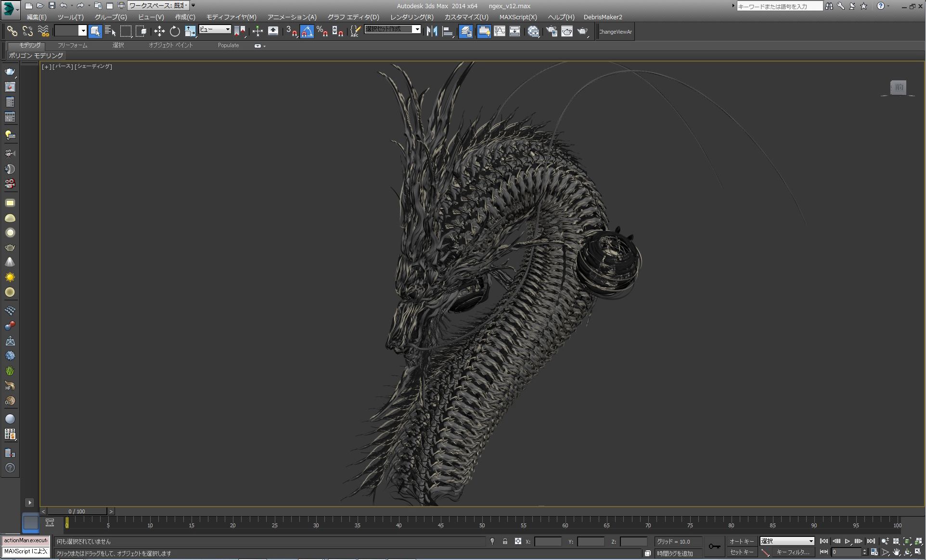This screenshot has width=926, height=560.
Task: Choose the Unlink Selection tool
Action: tap(27, 31)
